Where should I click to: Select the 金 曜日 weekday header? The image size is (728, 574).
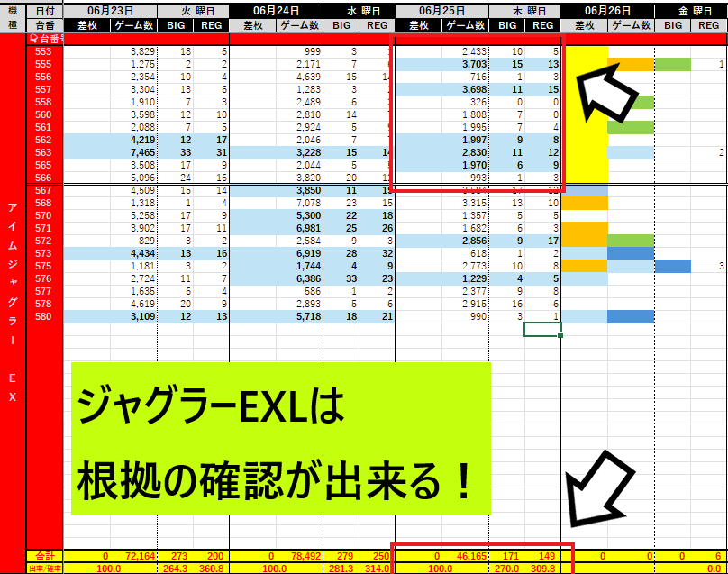pyautogui.click(x=691, y=11)
